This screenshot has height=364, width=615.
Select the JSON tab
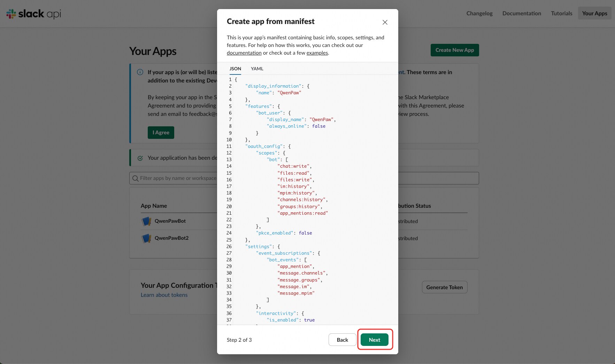tap(235, 69)
